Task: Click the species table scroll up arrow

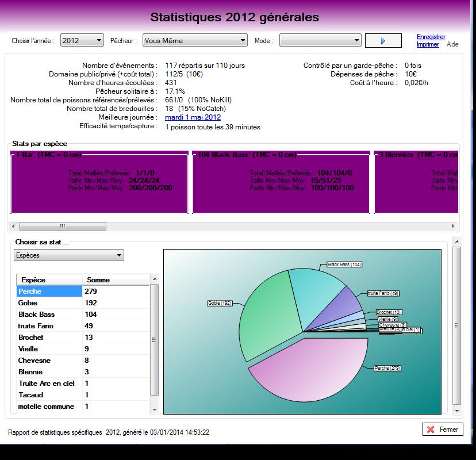Action: 155,279
